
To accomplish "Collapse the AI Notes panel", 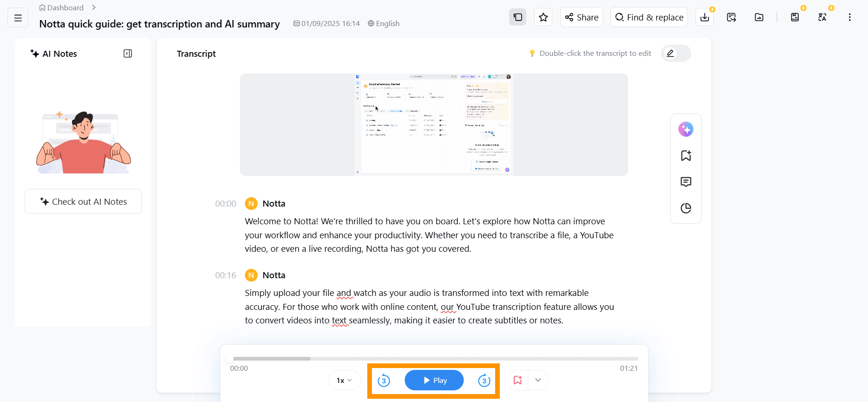I will pyautogui.click(x=128, y=54).
